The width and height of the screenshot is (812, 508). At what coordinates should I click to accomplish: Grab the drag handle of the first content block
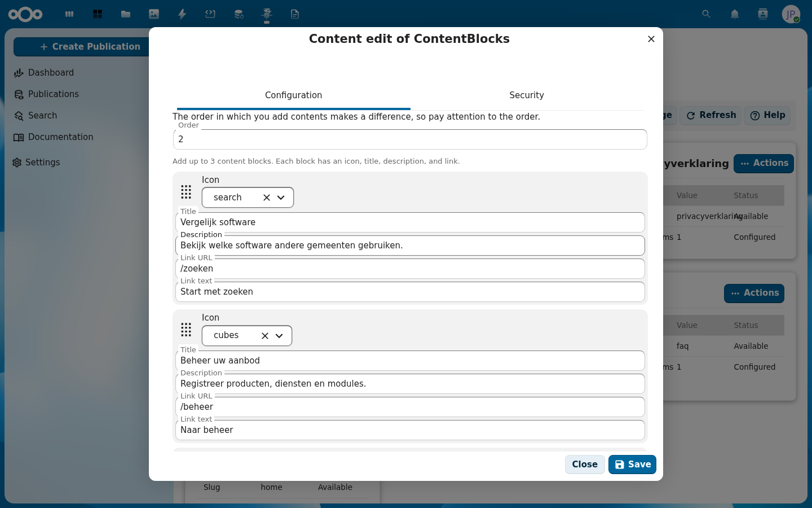[186, 192]
